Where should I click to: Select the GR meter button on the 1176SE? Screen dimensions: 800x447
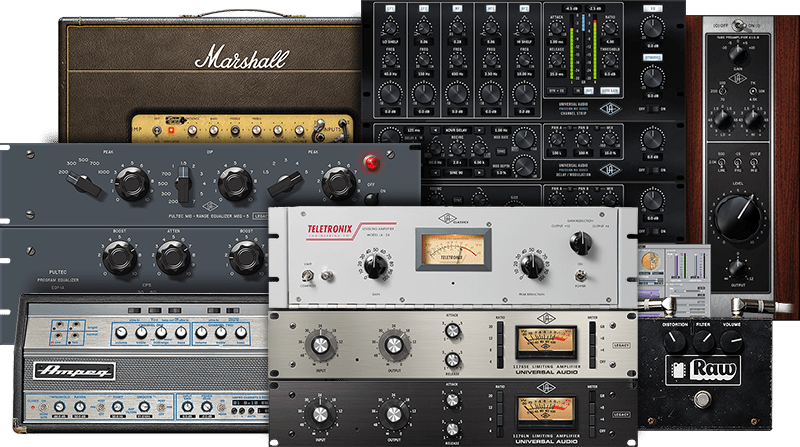(x=592, y=327)
